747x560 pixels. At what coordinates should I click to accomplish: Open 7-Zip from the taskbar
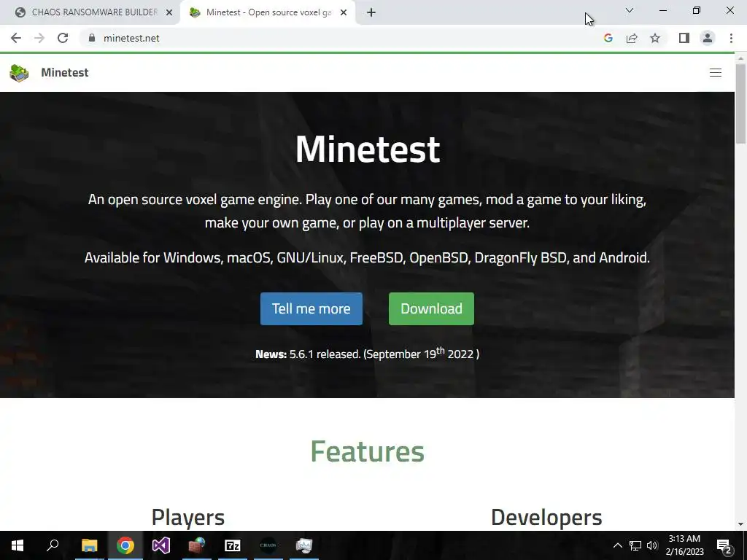[x=233, y=545]
